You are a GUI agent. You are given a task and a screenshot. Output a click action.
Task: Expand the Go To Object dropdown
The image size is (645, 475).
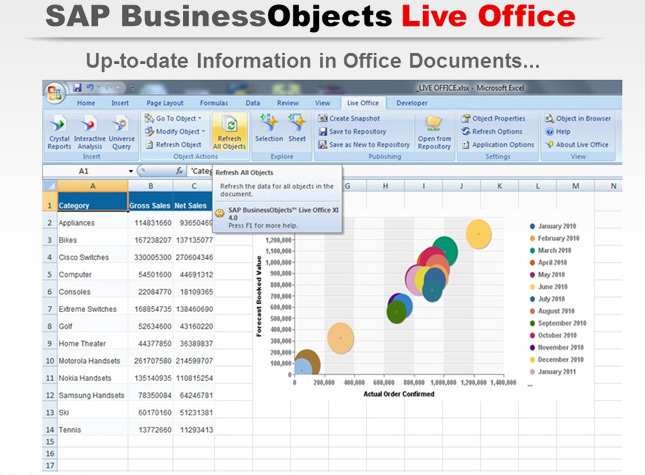tap(200, 118)
